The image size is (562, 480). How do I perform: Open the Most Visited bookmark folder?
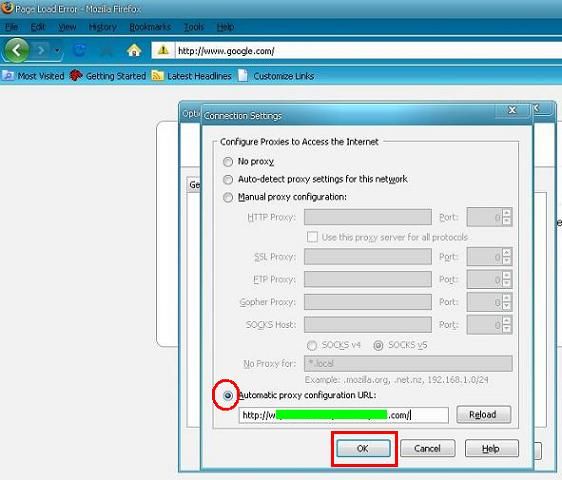click(33, 76)
